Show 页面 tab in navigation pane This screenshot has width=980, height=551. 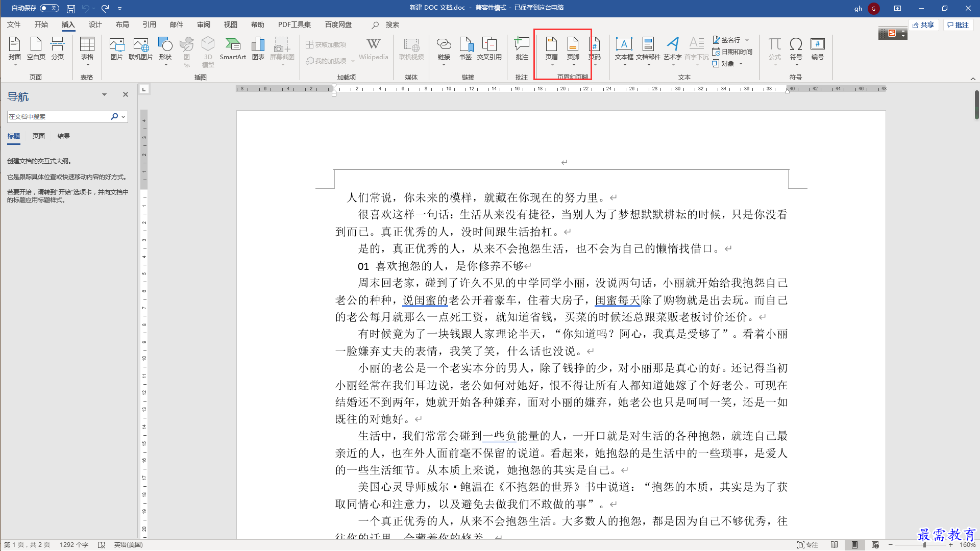point(39,136)
